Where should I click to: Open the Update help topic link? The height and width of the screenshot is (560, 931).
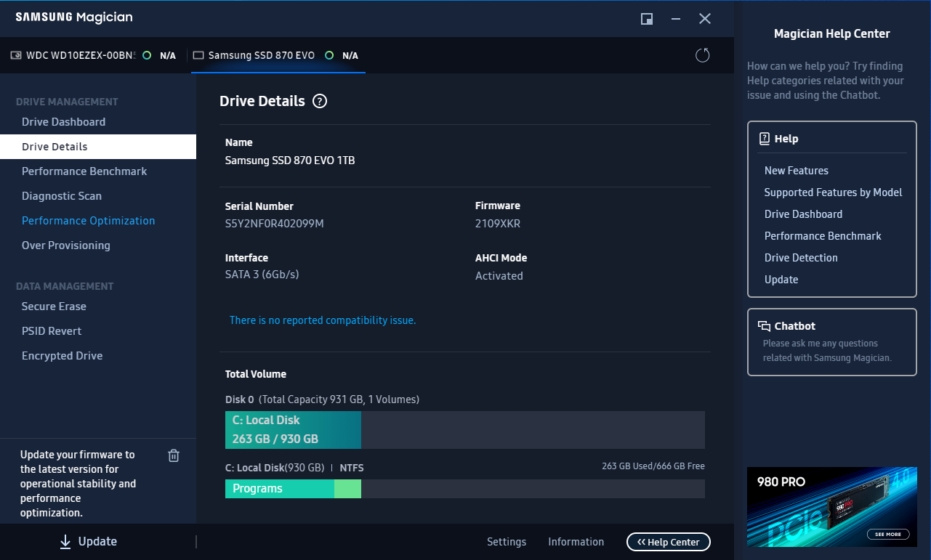click(x=781, y=280)
